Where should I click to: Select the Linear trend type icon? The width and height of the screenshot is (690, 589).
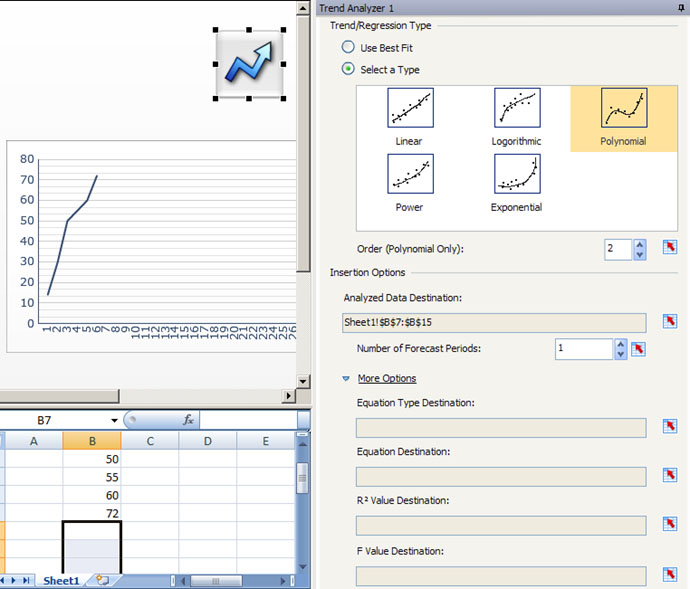(409, 108)
